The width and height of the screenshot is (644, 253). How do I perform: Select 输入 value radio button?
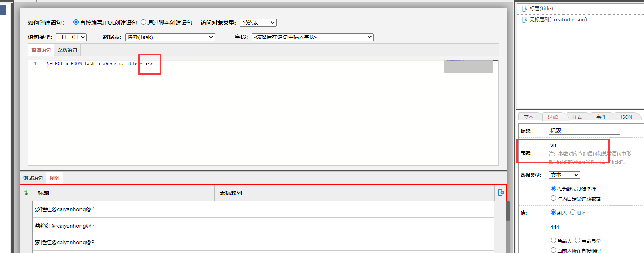coord(553,212)
